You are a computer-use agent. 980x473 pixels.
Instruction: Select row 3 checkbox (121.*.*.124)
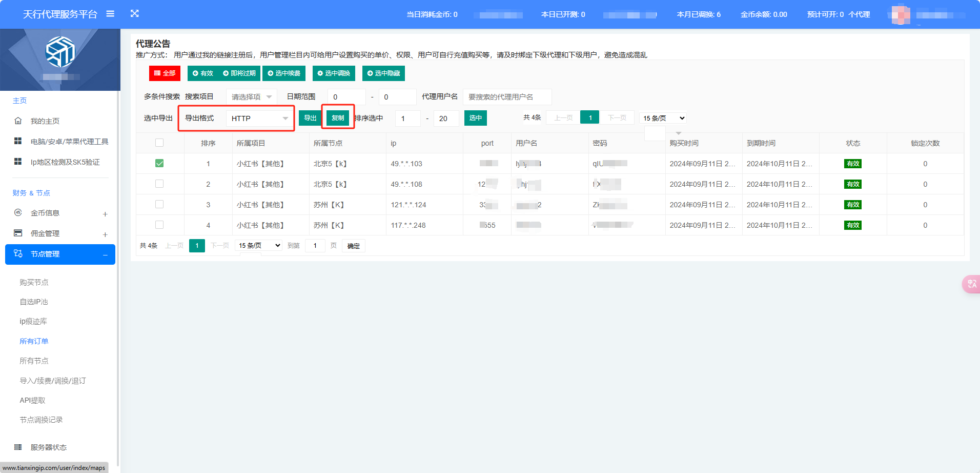[159, 204]
